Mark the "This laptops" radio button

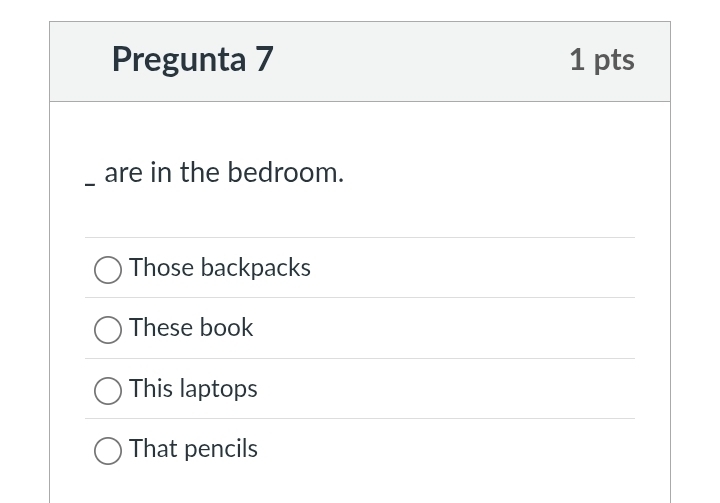108,390
